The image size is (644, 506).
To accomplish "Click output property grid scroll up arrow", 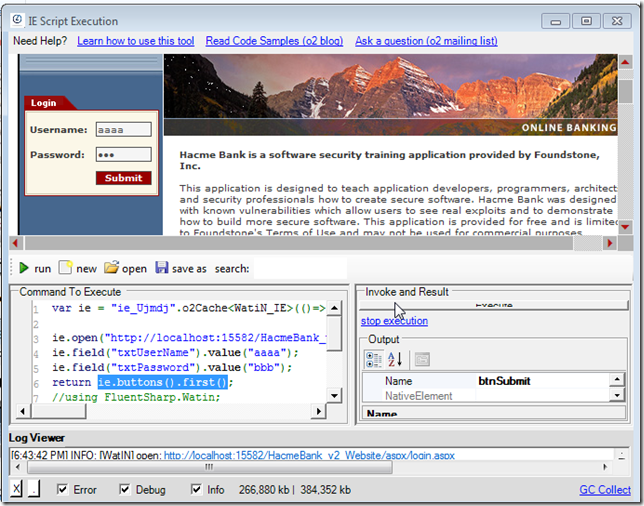I will [617, 380].
